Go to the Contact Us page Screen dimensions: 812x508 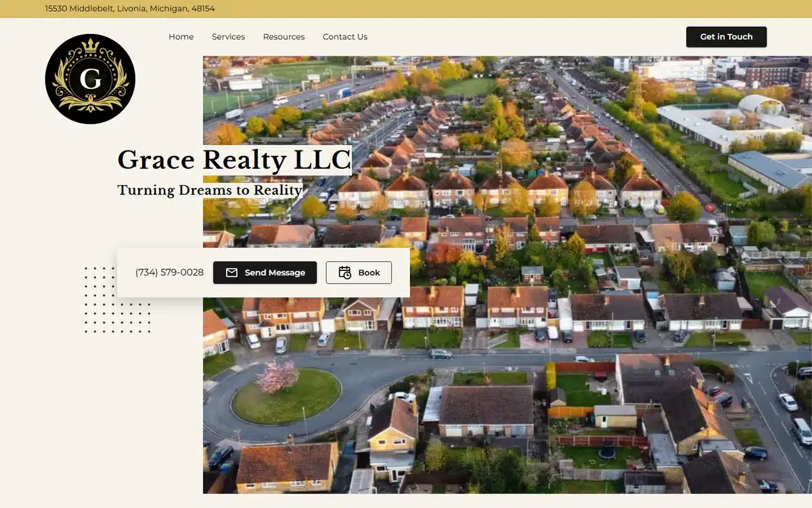tap(345, 37)
